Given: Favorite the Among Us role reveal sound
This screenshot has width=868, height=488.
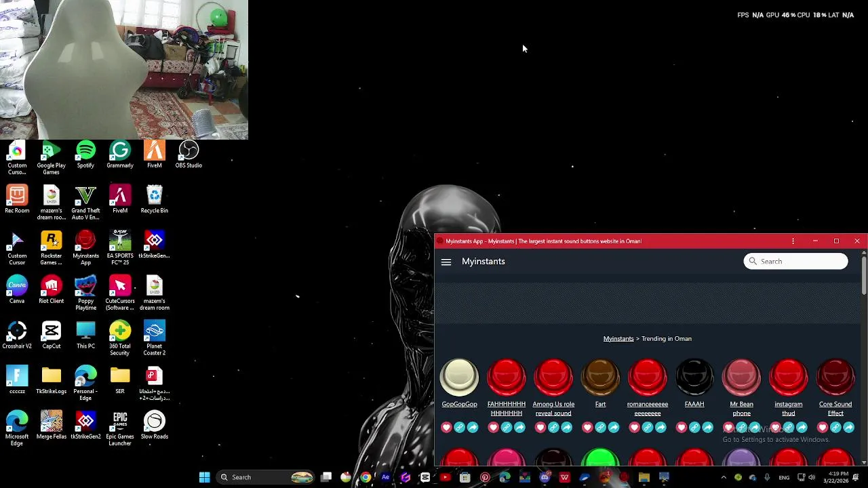Looking at the screenshot, I should (540, 427).
